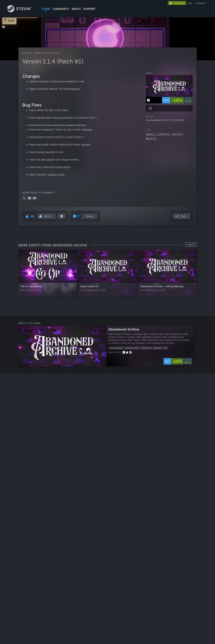The image size is (215, 644).
Task: Click the large Abandoned Archive banner in About section
Action: pos(62,346)
